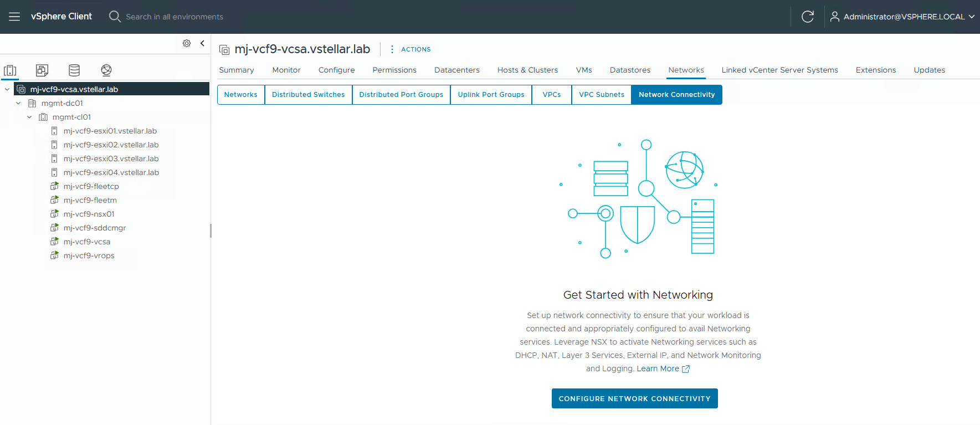Select the VPCs sub-tab

[552, 95]
